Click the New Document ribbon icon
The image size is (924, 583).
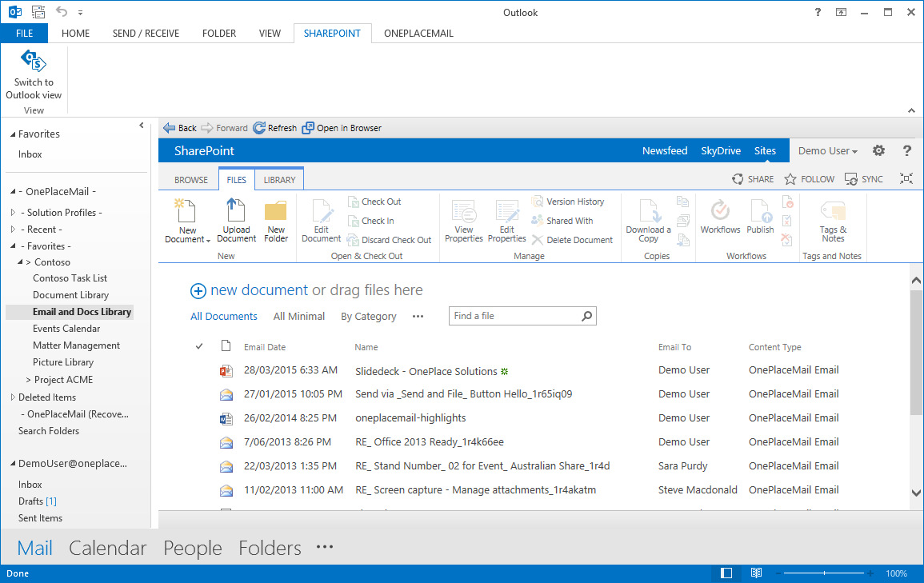(x=185, y=210)
